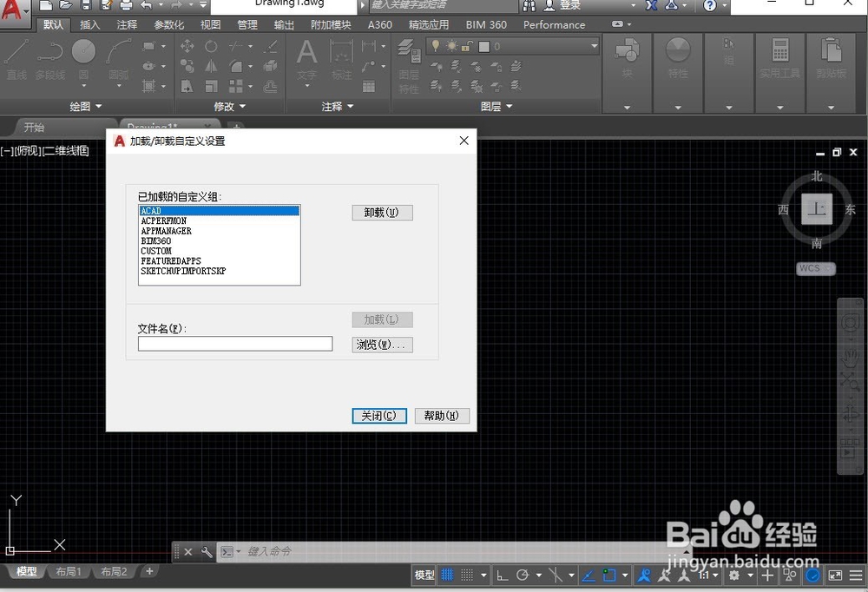This screenshot has height=592, width=868.
Task: Click the wrench customize icon on command line
Action: 207,551
